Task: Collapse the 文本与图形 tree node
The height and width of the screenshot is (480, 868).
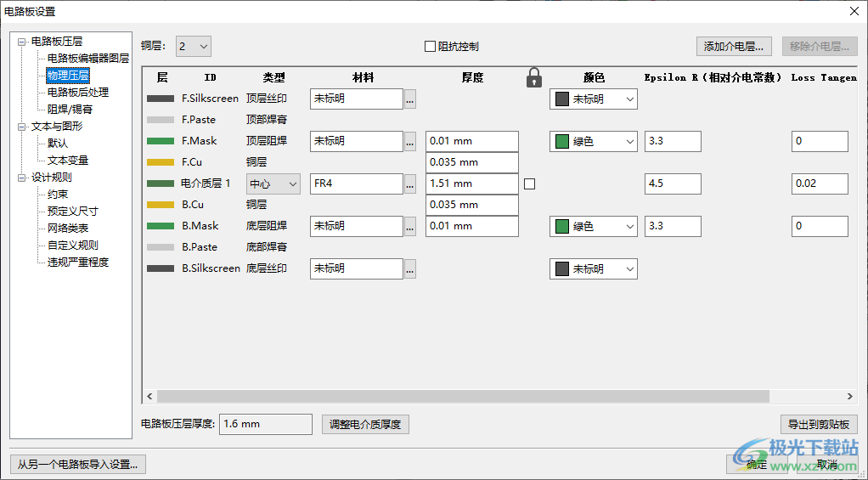Action: click(x=22, y=127)
